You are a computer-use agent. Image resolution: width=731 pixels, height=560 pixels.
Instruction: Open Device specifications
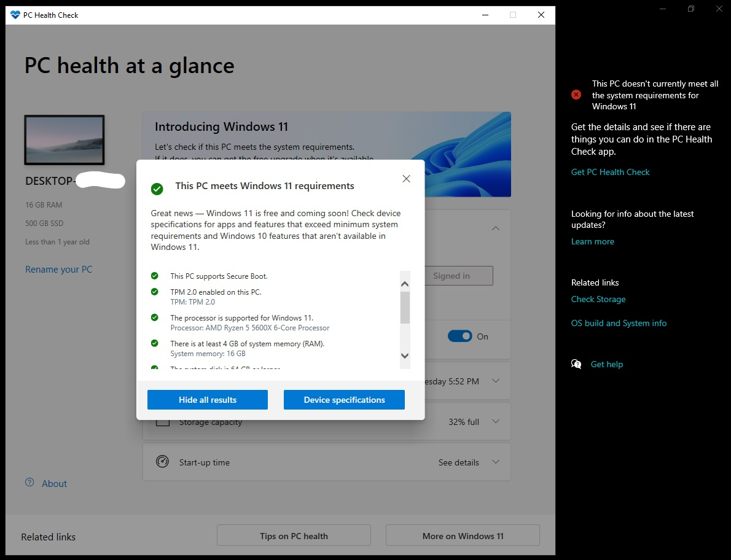click(x=344, y=400)
